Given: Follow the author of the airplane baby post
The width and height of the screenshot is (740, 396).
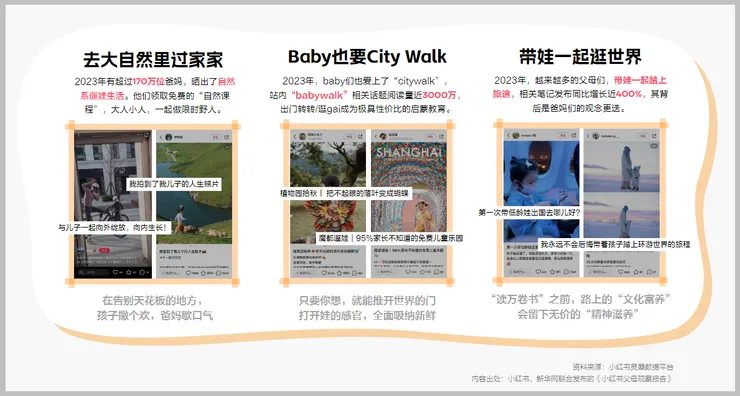Looking at the screenshot, I should pyautogui.click(x=563, y=135).
